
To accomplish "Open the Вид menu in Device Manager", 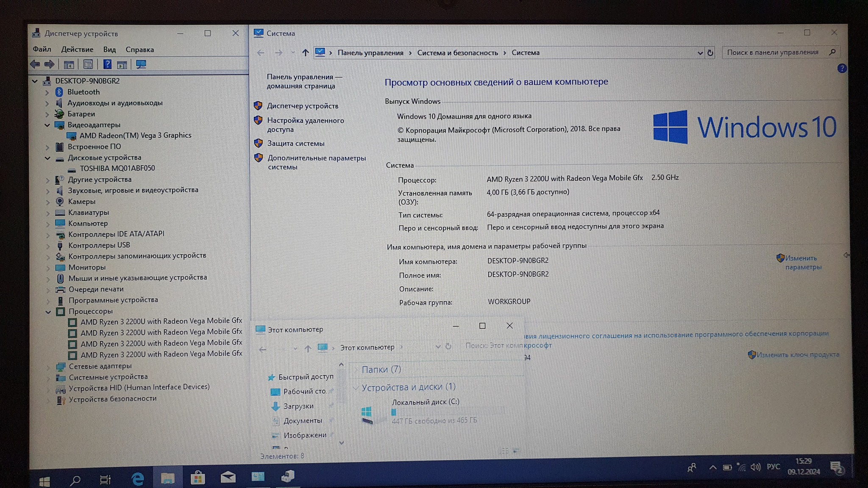I will 109,50.
